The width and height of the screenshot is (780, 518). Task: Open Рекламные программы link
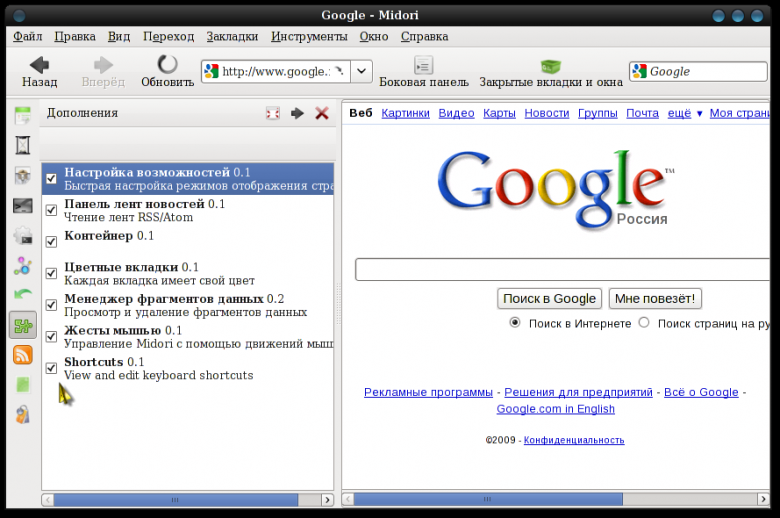(428, 392)
